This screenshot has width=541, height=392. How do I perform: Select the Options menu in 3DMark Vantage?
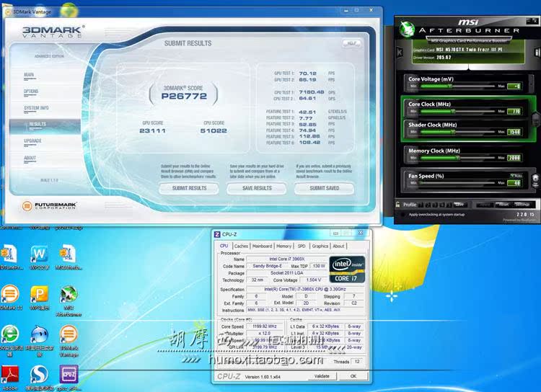[31, 92]
